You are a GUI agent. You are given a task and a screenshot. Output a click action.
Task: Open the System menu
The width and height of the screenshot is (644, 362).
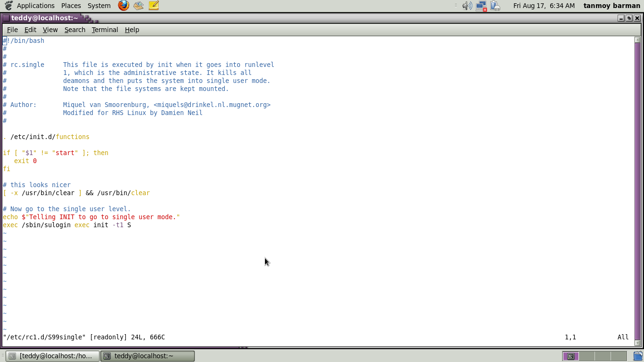click(x=99, y=5)
